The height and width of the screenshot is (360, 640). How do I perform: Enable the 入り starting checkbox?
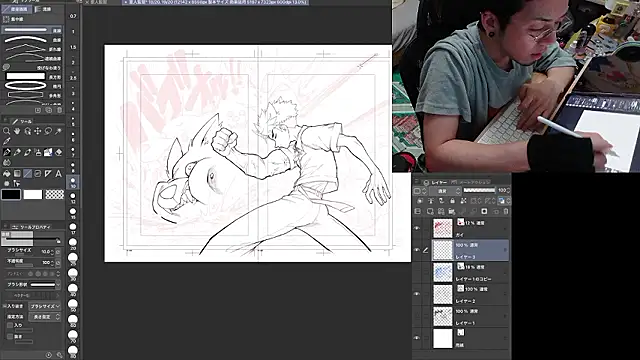[x=10, y=325]
